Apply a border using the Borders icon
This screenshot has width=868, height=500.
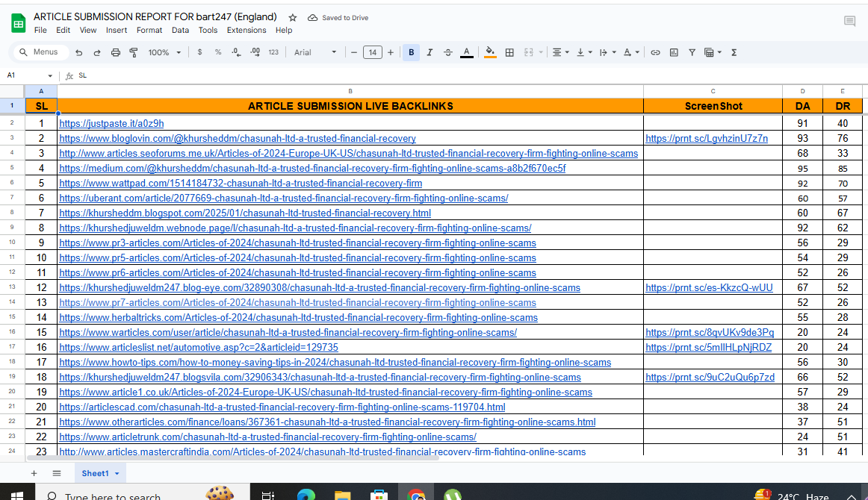(509, 52)
